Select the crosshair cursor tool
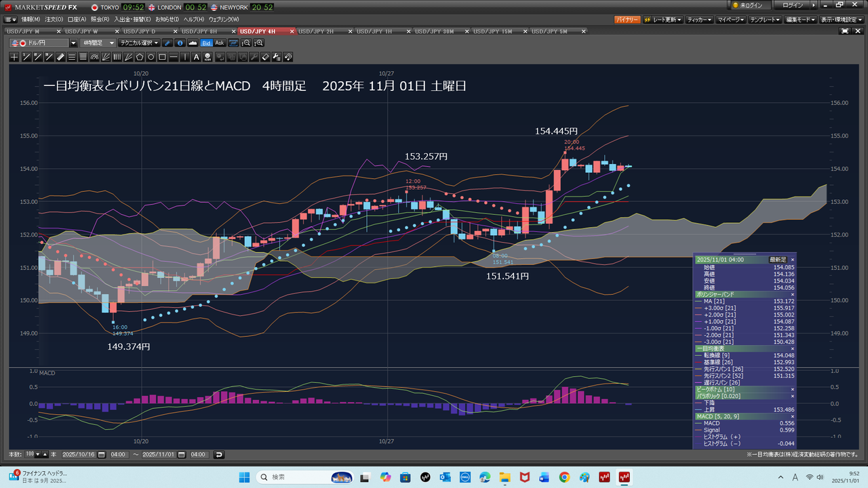Viewport: 868px width, 488px height. [14, 57]
